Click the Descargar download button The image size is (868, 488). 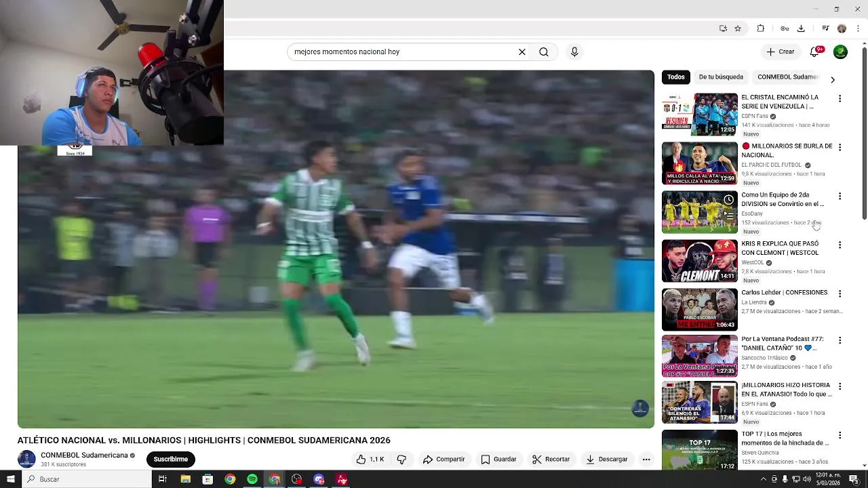click(606, 459)
